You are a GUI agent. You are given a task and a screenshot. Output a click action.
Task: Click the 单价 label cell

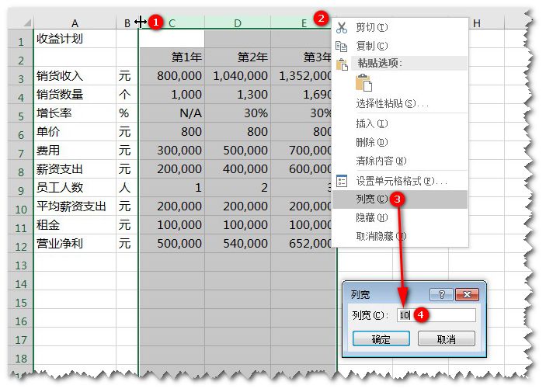point(75,132)
